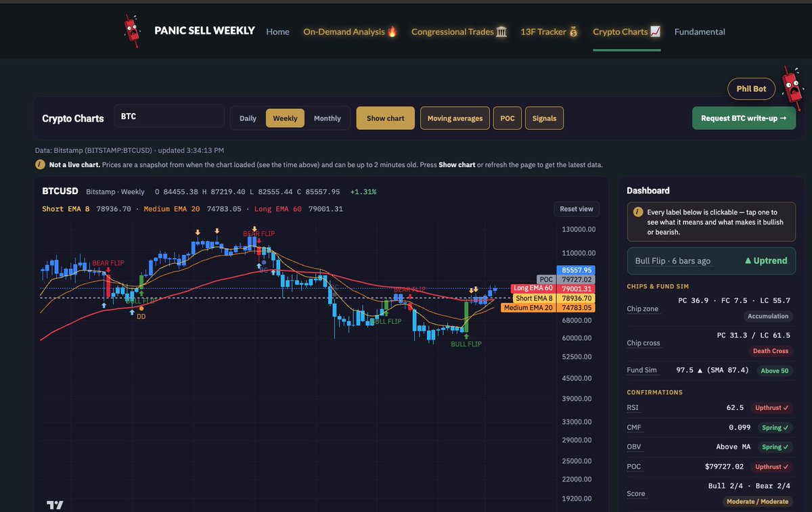Open the TradingView logo on the chart

[54, 505]
